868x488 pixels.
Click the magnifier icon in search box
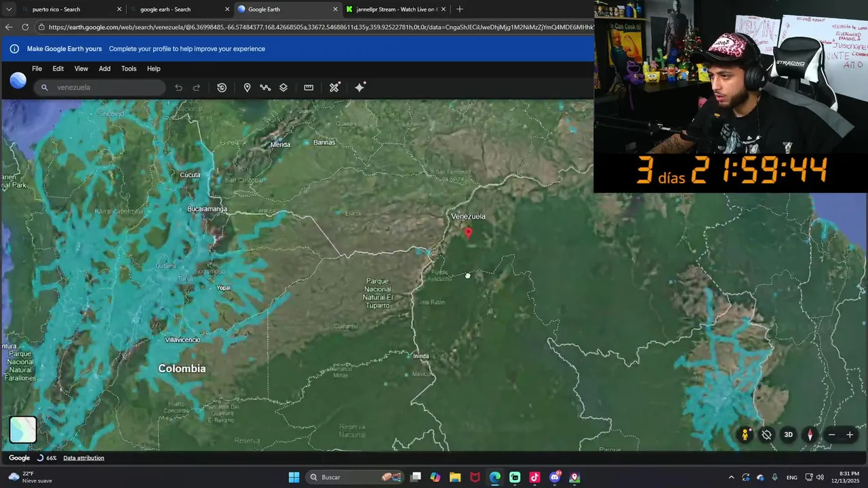pyautogui.click(x=45, y=87)
